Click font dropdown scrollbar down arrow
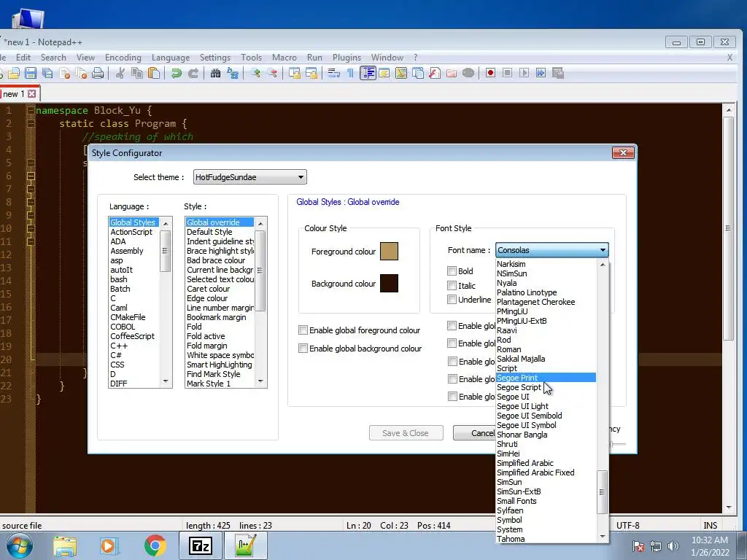Screen dimensions: 747x560 pos(603,537)
